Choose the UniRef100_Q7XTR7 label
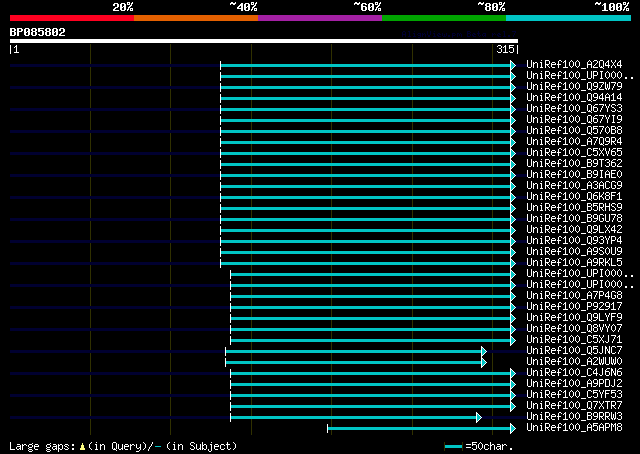The image size is (640, 454). [x=574, y=406]
